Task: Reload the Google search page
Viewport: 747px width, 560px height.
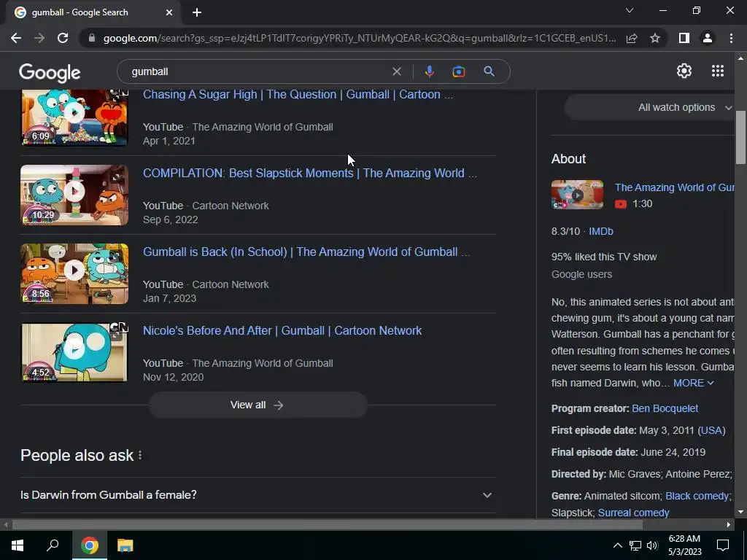Action: click(63, 38)
